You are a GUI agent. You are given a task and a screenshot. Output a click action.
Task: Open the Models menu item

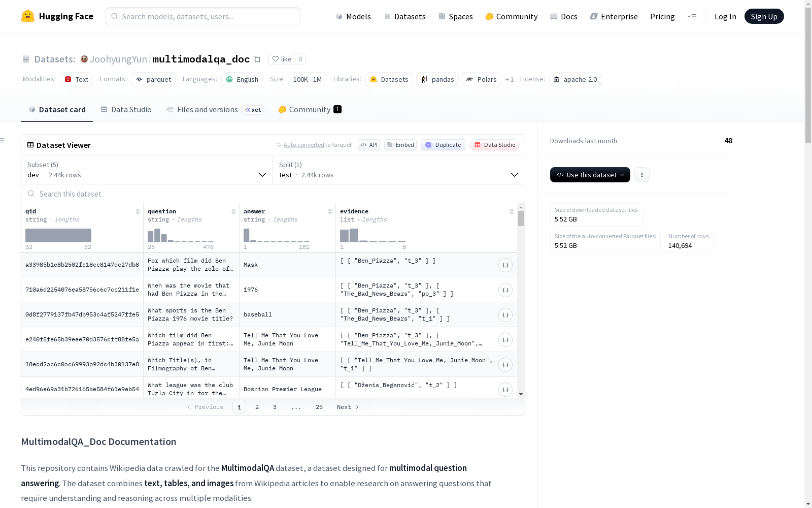click(353, 16)
